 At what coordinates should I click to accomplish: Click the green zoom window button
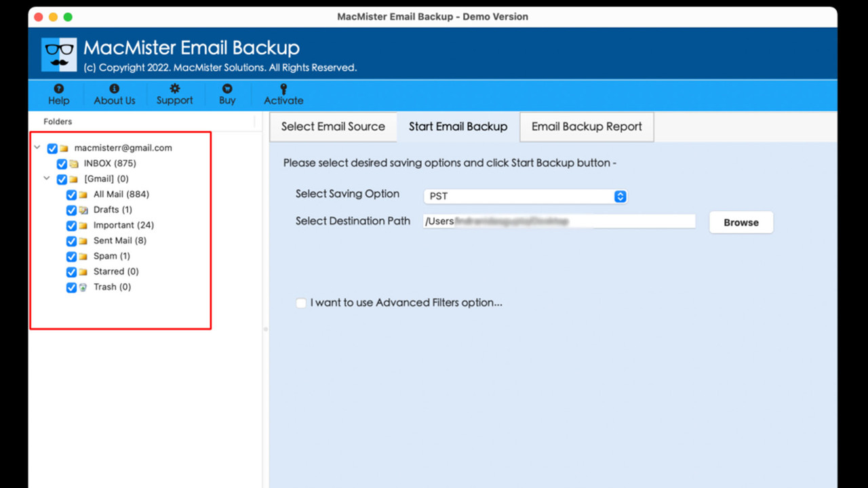coord(67,16)
